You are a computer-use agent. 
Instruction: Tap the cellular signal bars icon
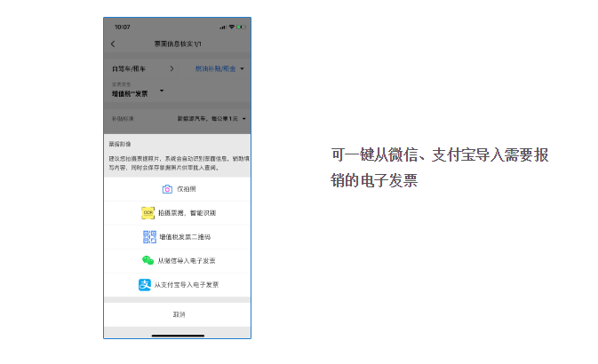coord(221,27)
